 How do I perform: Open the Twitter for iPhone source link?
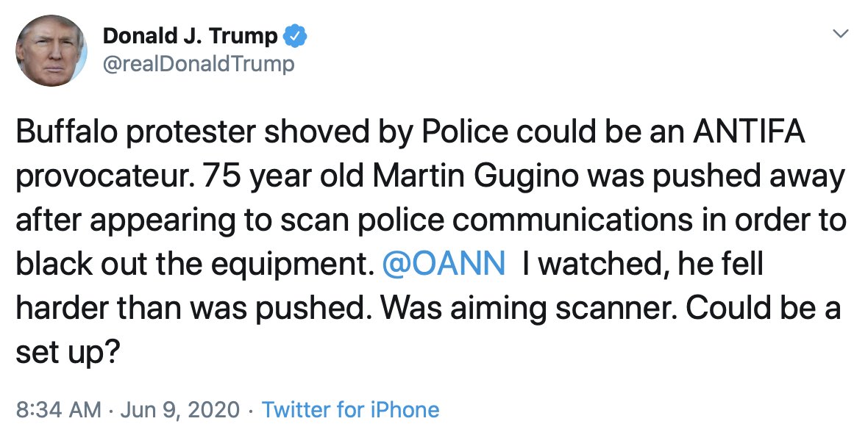point(350,409)
